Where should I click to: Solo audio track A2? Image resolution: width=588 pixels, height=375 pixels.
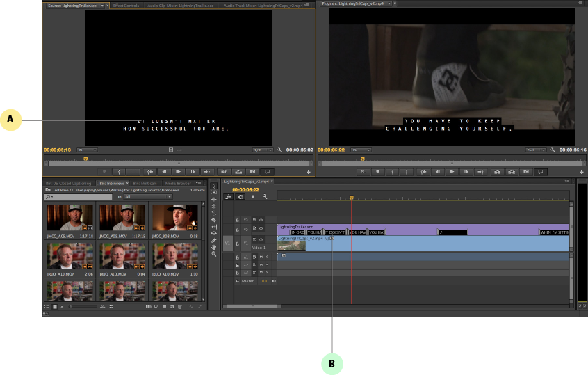coord(268,265)
